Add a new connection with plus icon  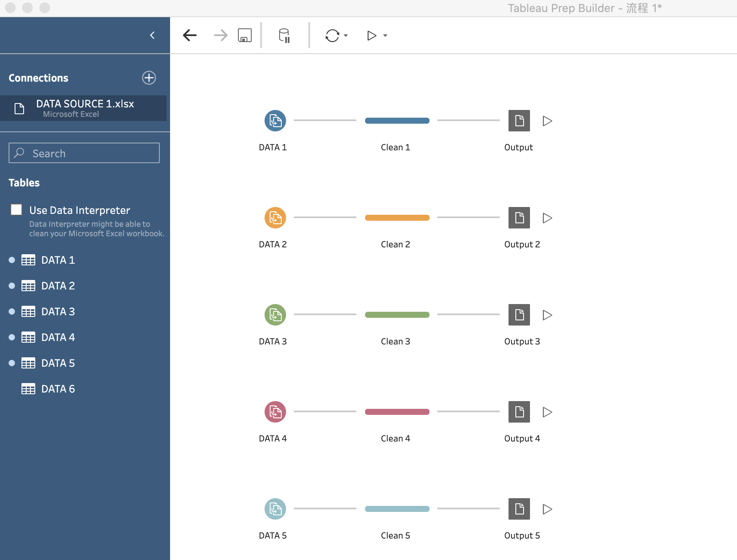point(149,78)
